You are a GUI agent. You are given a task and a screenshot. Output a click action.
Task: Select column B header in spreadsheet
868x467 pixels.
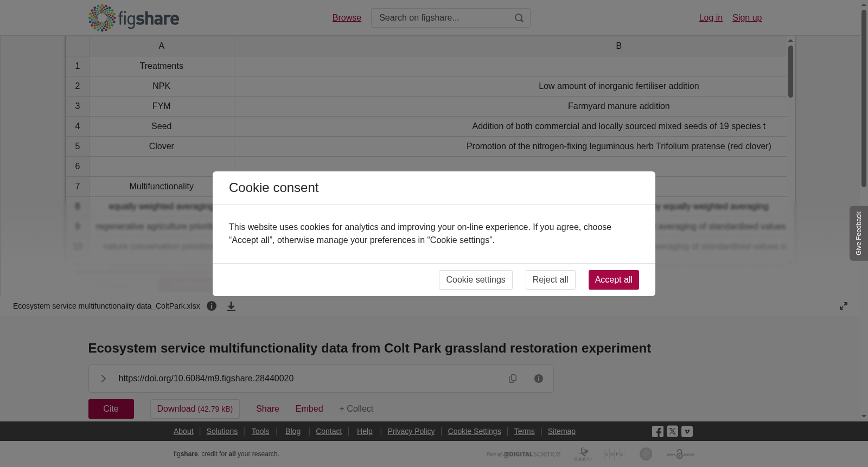pos(510,46)
